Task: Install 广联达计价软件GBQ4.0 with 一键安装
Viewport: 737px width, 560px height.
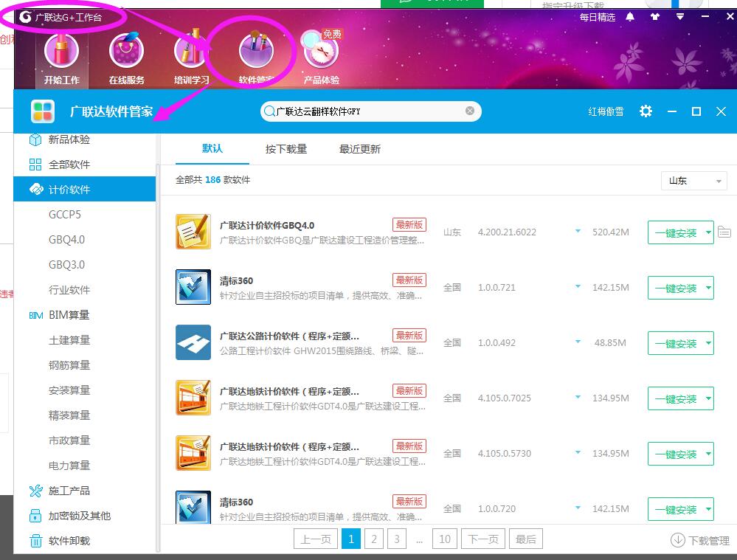Action: coord(676,232)
